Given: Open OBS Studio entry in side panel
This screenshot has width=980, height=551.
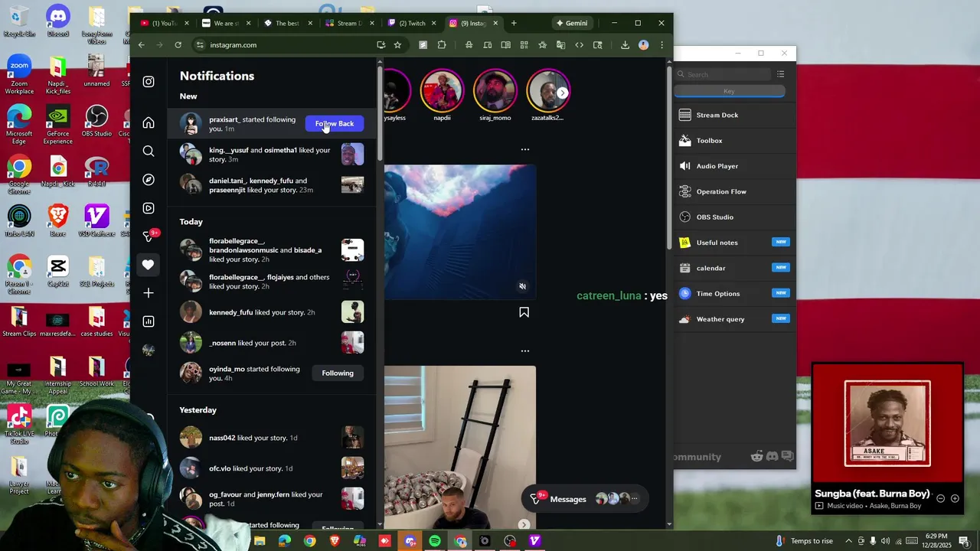Looking at the screenshot, I should pos(733,217).
